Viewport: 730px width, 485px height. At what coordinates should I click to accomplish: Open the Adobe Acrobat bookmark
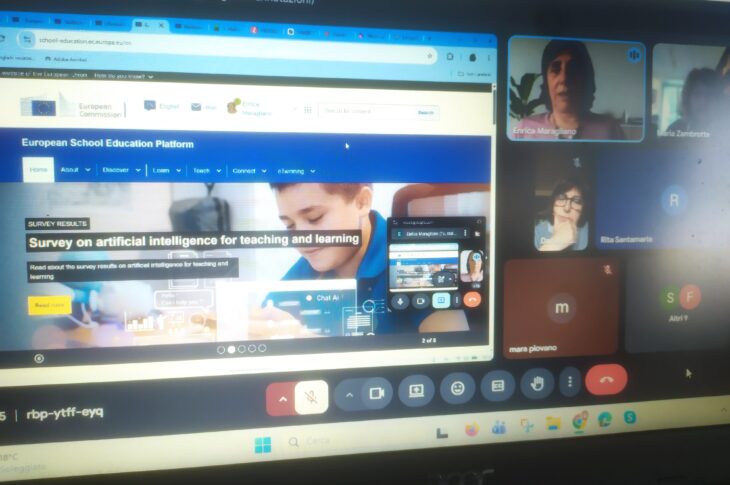point(66,59)
